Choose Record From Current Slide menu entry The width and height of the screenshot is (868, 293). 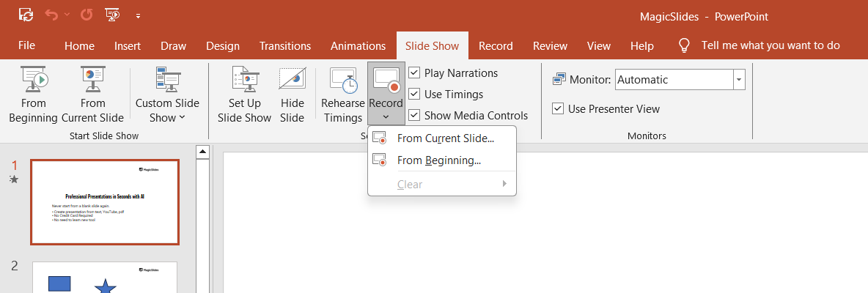tap(445, 138)
